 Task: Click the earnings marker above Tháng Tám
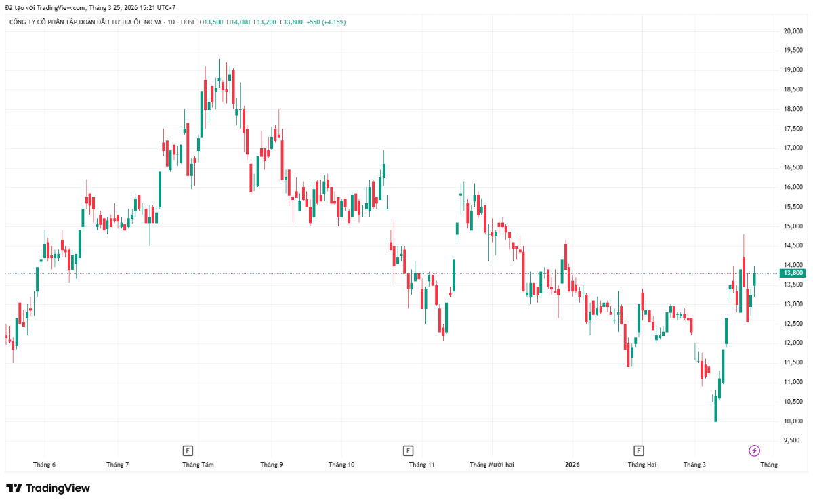click(x=188, y=450)
